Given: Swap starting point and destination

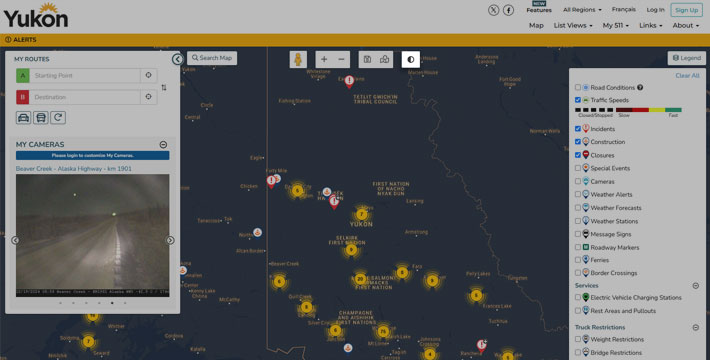Looking at the screenshot, I should click(164, 87).
